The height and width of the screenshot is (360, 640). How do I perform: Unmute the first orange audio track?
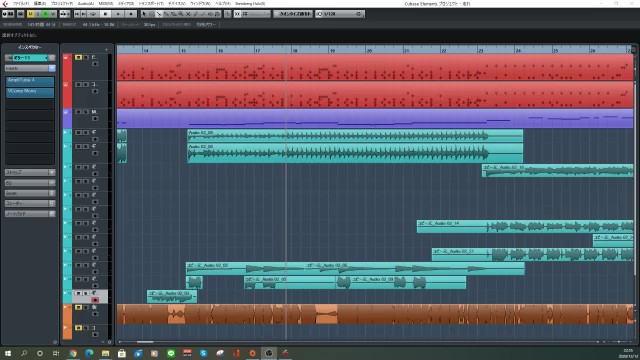(x=78, y=307)
